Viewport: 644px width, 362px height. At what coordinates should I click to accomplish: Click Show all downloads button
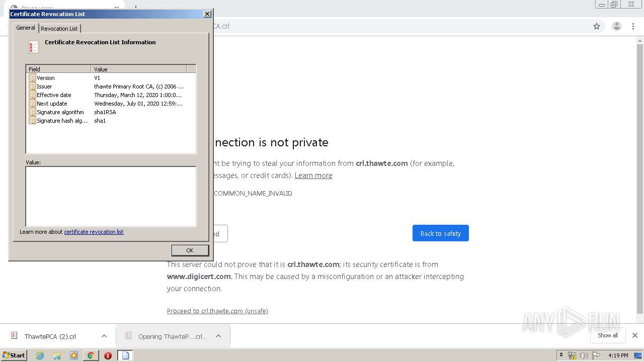(x=608, y=335)
